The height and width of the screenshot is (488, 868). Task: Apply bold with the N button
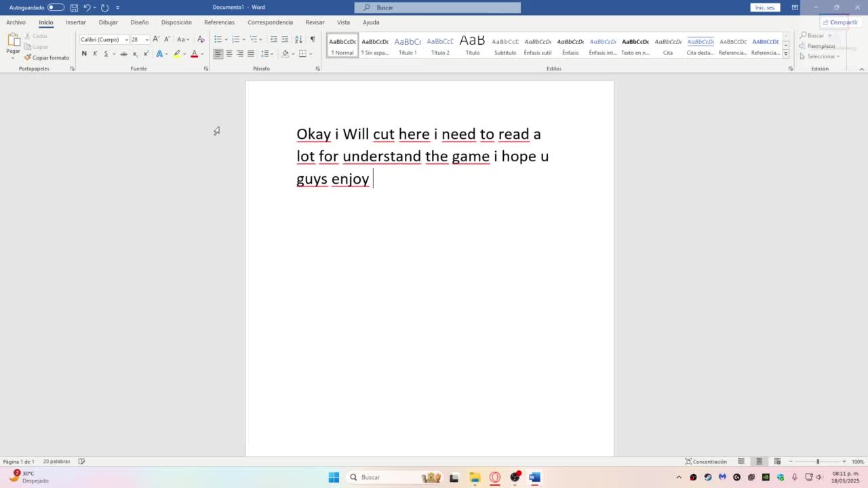coord(84,54)
